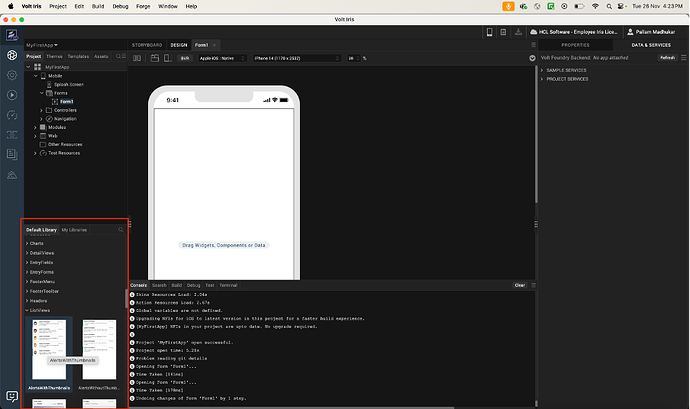
Task: Click the search icon in Default Library panel
Action: tap(121, 230)
